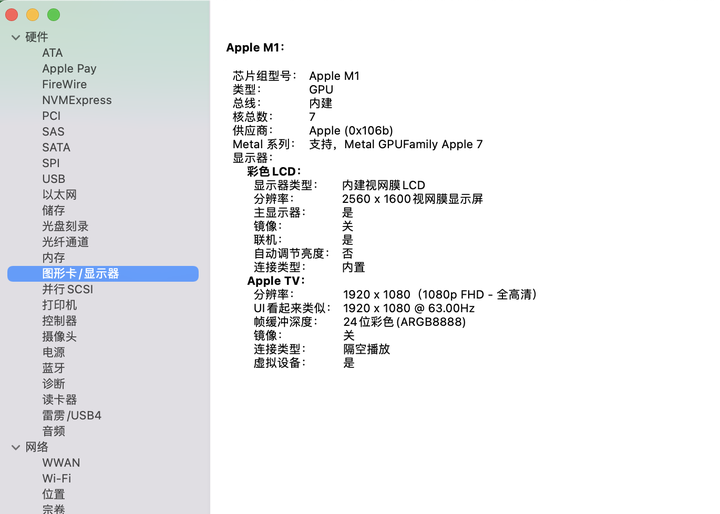The height and width of the screenshot is (514, 720).
Task: Zoom window with the green button
Action: coord(53,15)
